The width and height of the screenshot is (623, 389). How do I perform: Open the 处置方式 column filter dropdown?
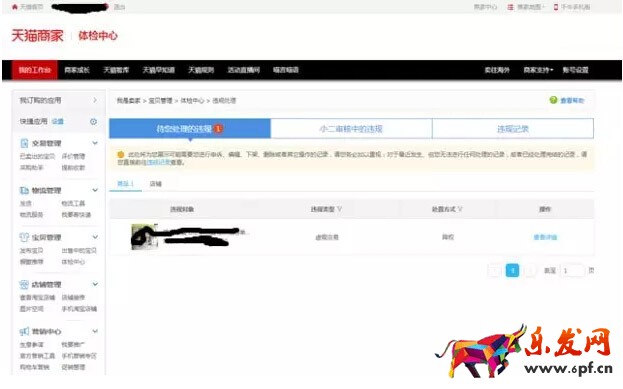(x=460, y=209)
